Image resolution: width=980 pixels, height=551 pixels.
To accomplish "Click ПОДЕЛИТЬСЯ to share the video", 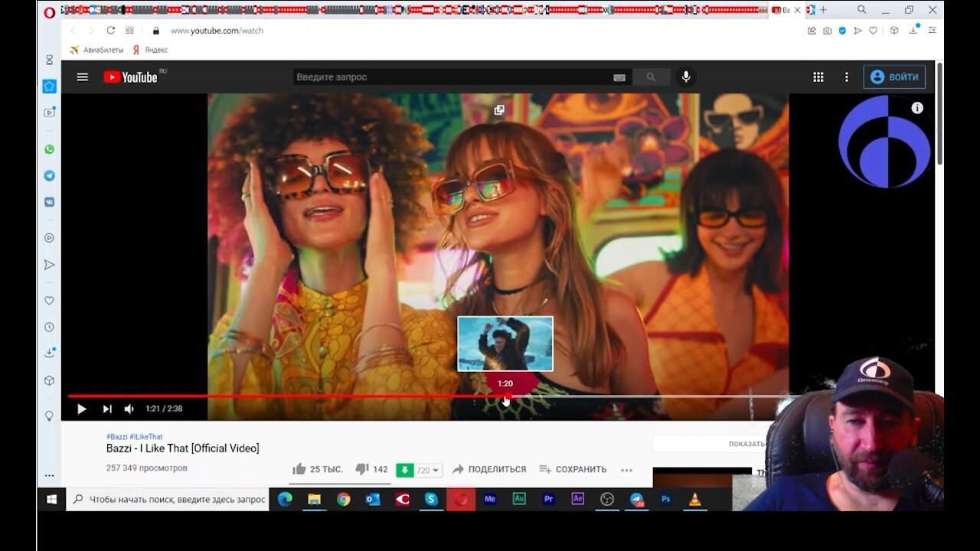I will tap(489, 469).
